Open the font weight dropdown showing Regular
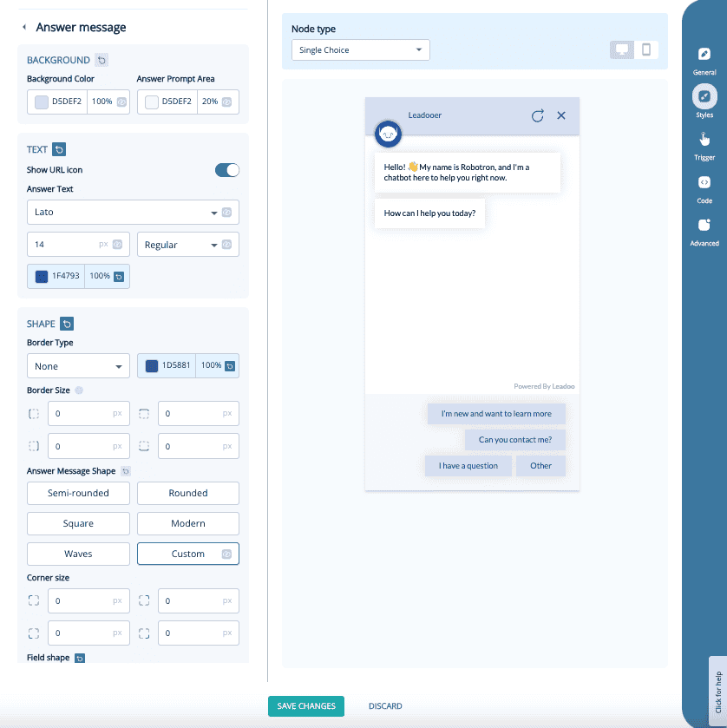This screenshot has height=728, width=727. tap(187, 244)
